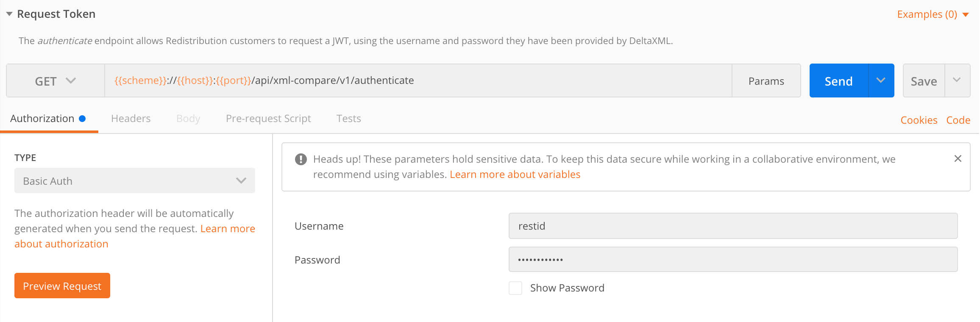Collapse the Request Token section triangle
The width and height of the screenshot is (980, 322).
tap(9, 14)
